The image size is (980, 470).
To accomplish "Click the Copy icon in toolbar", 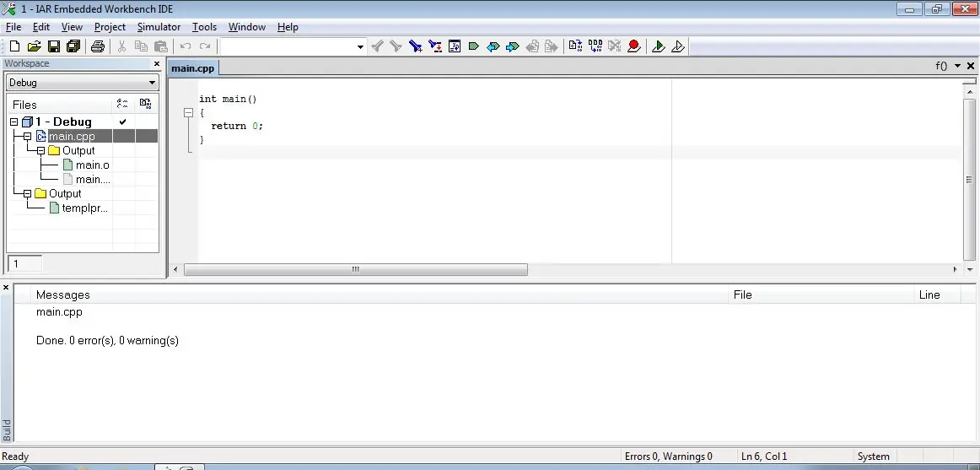I will [141, 46].
